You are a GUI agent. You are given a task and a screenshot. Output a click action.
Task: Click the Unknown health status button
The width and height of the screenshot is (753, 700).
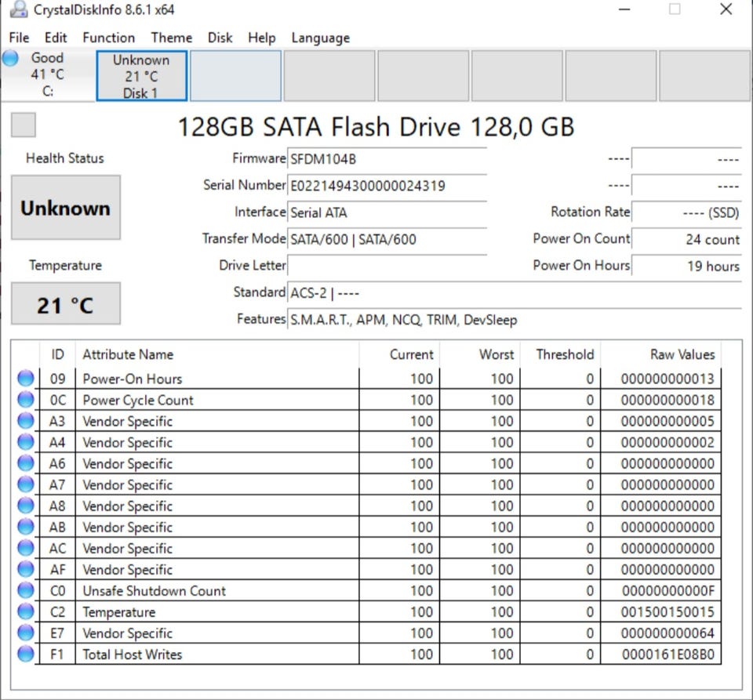(x=66, y=208)
